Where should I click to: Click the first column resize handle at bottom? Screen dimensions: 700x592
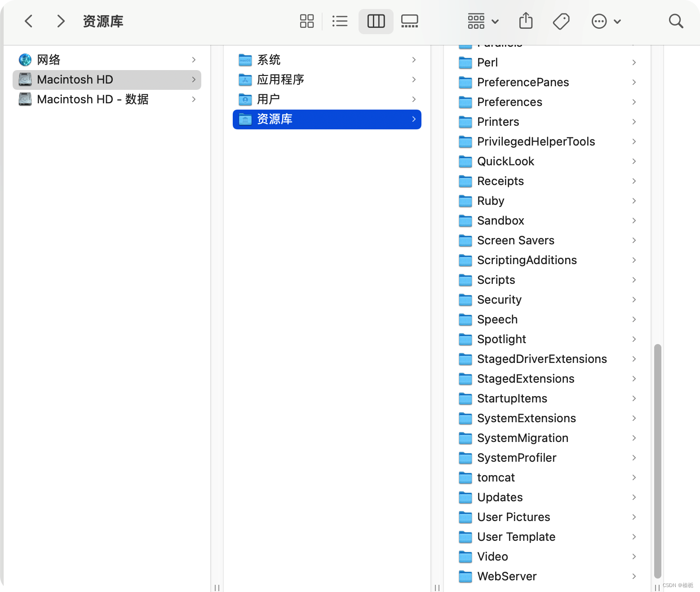(x=217, y=588)
